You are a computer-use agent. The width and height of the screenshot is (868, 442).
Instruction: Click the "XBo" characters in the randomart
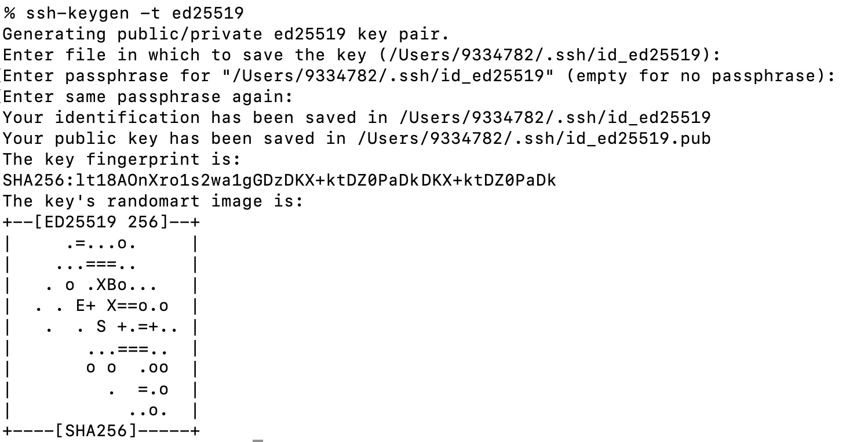point(122,285)
